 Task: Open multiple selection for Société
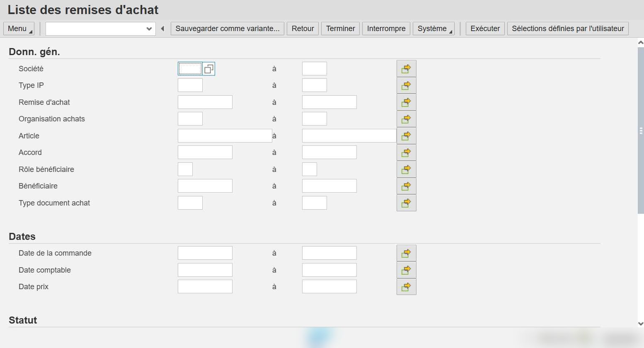(406, 69)
